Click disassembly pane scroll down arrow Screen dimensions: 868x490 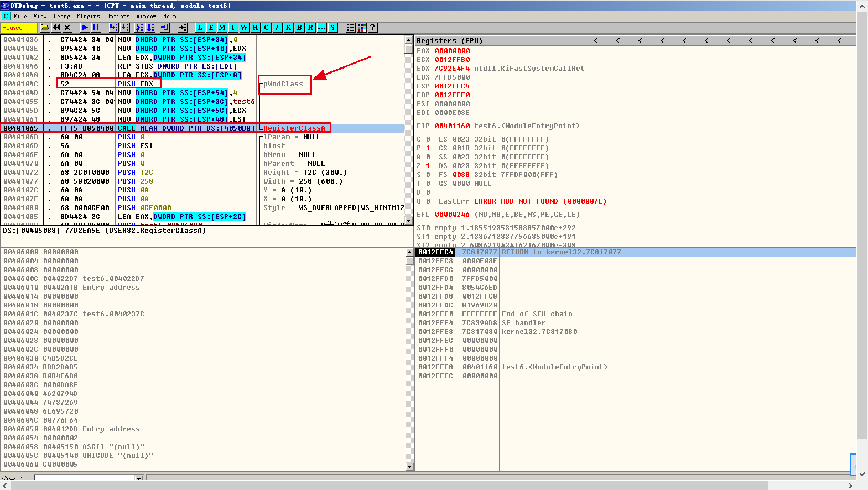tap(409, 221)
